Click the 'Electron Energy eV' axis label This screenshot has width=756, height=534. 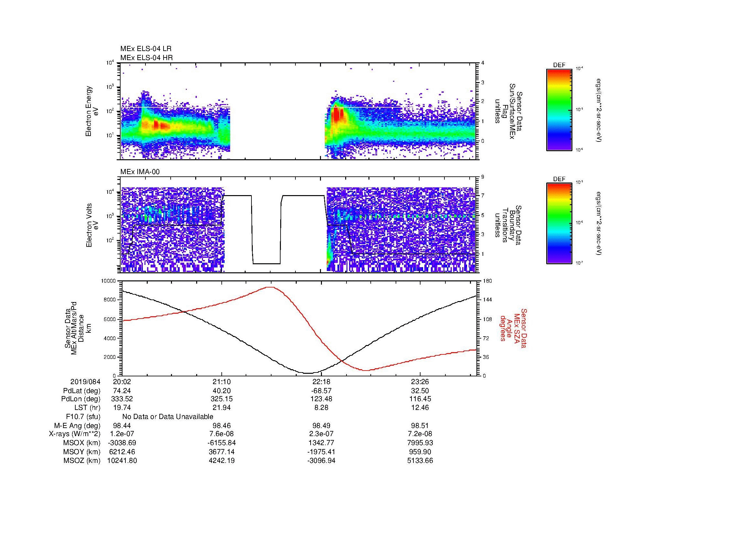point(92,111)
